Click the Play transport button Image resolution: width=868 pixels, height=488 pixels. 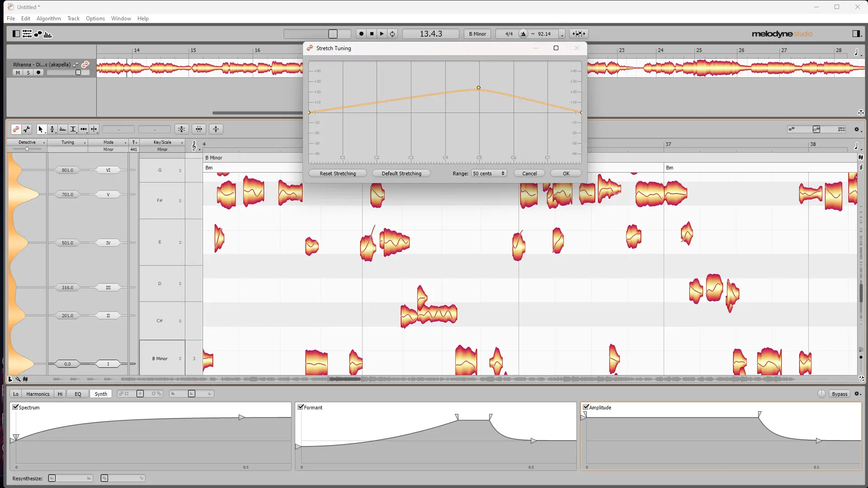click(x=382, y=34)
